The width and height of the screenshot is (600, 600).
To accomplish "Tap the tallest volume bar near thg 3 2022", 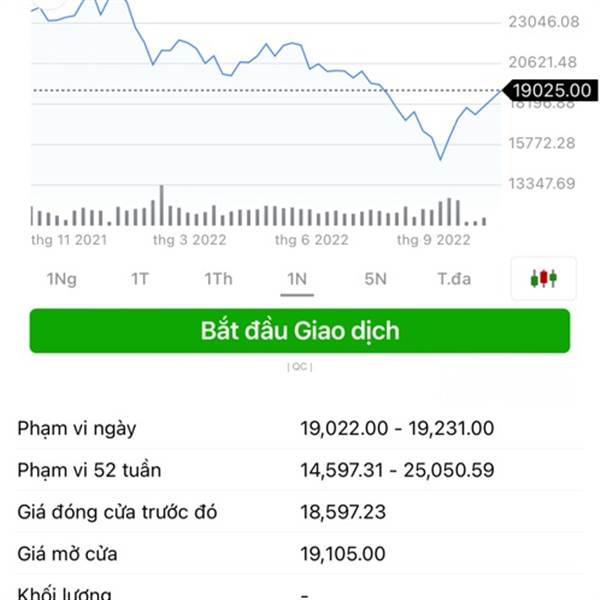I will pyautogui.click(x=161, y=205).
